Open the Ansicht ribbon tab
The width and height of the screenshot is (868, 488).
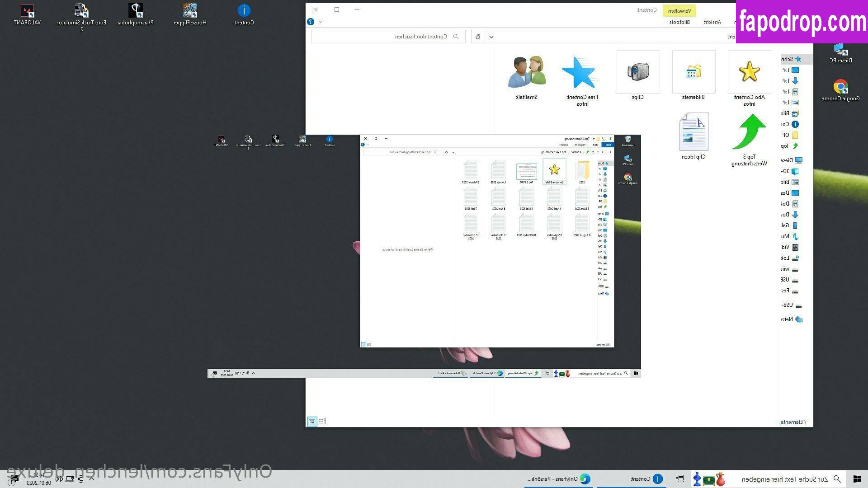pos(712,22)
